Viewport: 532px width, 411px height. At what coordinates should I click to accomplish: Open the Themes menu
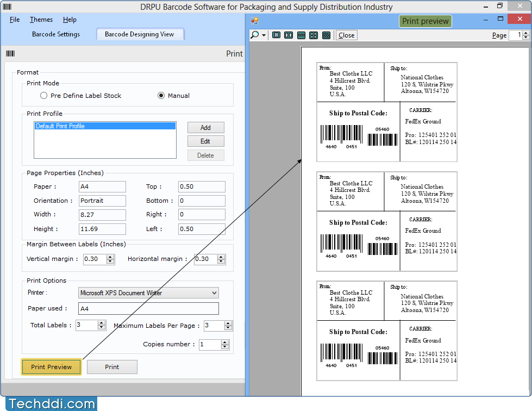tap(41, 20)
